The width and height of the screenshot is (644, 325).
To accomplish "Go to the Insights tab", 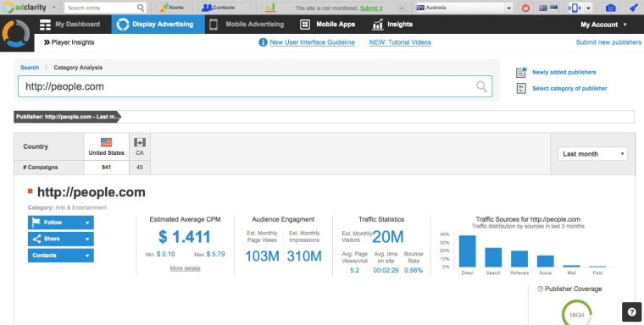I will [392, 25].
